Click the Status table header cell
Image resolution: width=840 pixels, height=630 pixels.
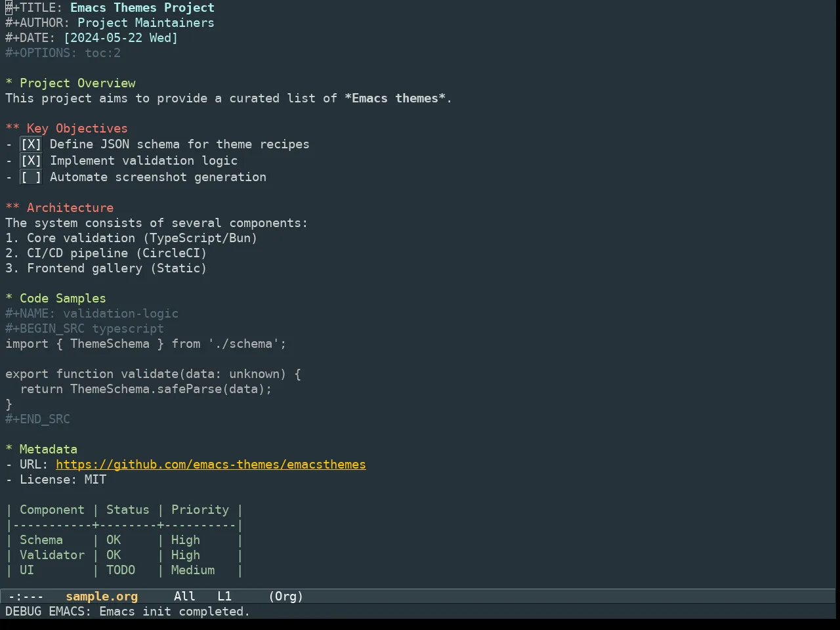pyautogui.click(x=128, y=510)
